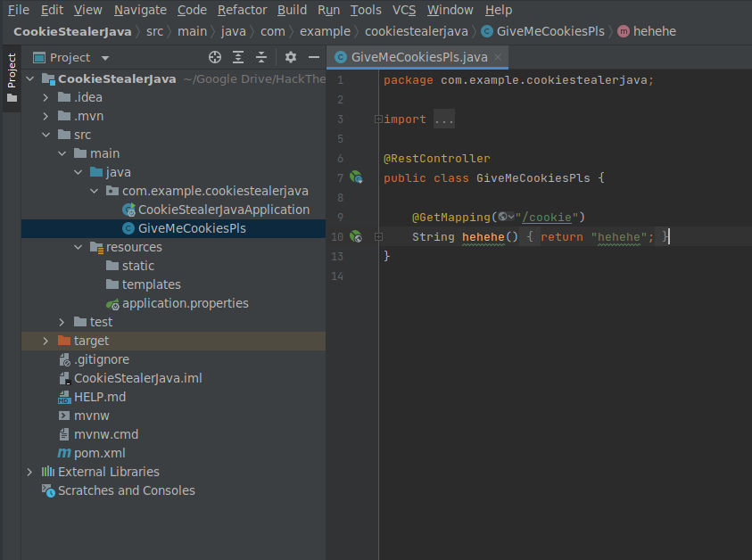
Task: Click the cookiestealerjava breadcrumb
Action: pyautogui.click(x=417, y=31)
